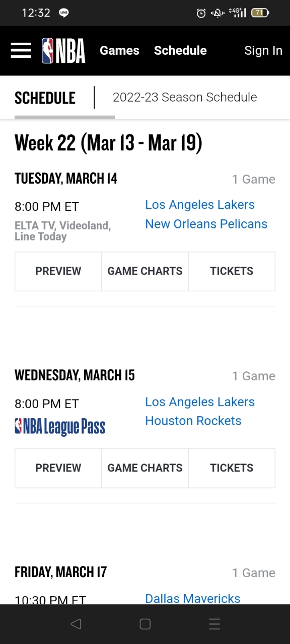
Task: Open New Orleans Pelicans team link
Action: tap(206, 224)
